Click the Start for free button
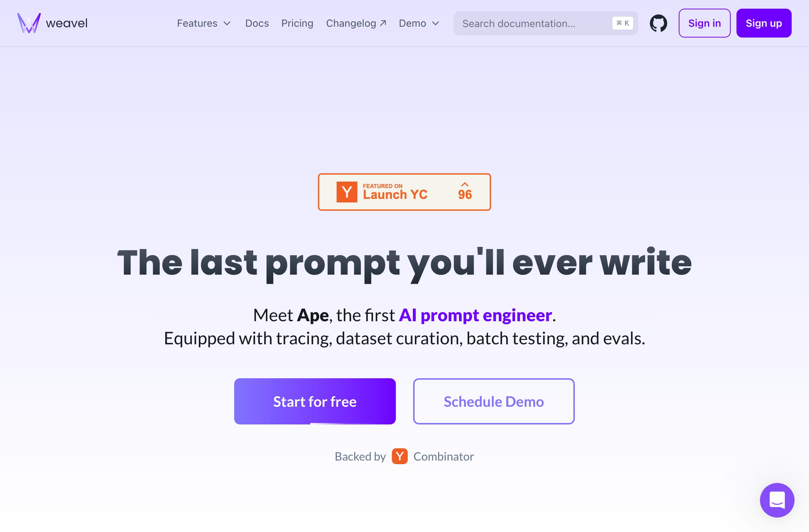 pyautogui.click(x=315, y=401)
